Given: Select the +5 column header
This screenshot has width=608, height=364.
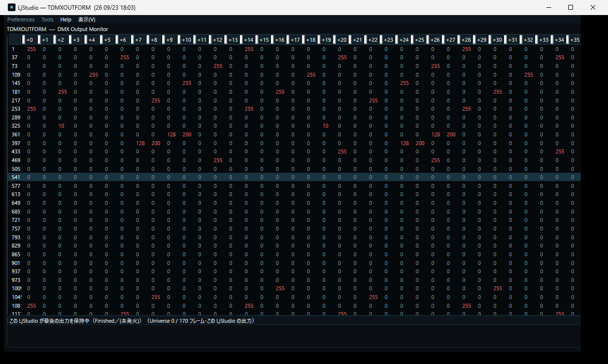Looking at the screenshot, I should [108, 40].
